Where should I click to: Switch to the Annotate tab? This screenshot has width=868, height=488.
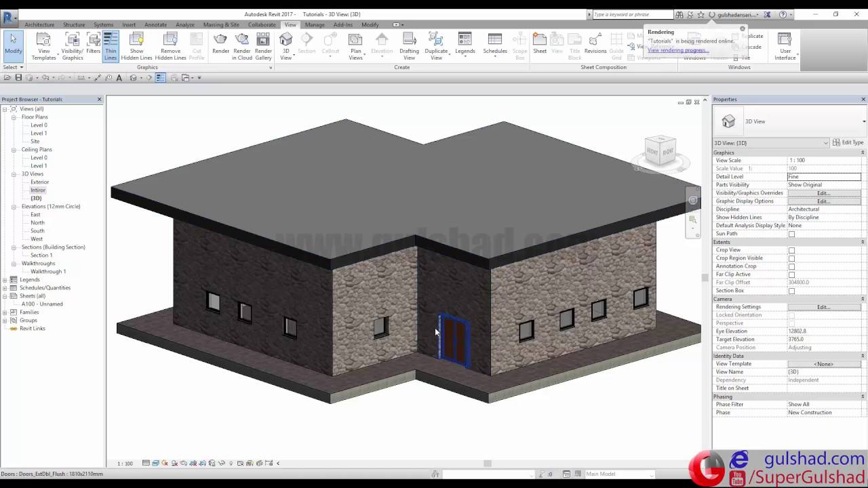155,25
